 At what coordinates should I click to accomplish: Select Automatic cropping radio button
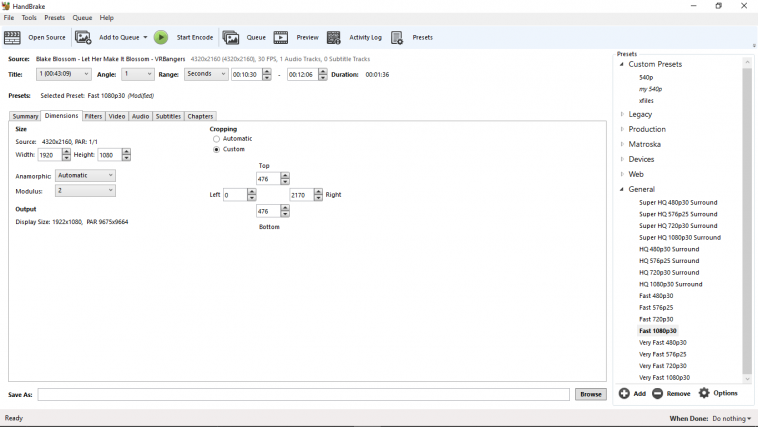point(216,139)
